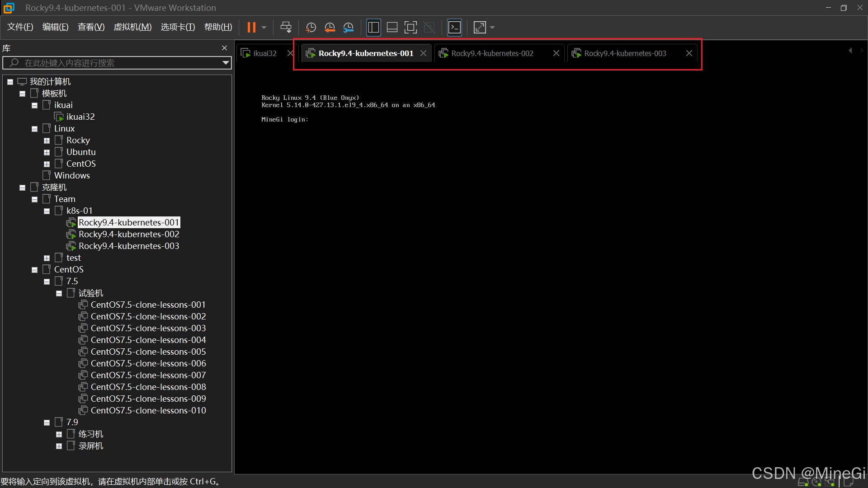Take a snapshot of the VM

pyautogui.click(x=311, y=28)
